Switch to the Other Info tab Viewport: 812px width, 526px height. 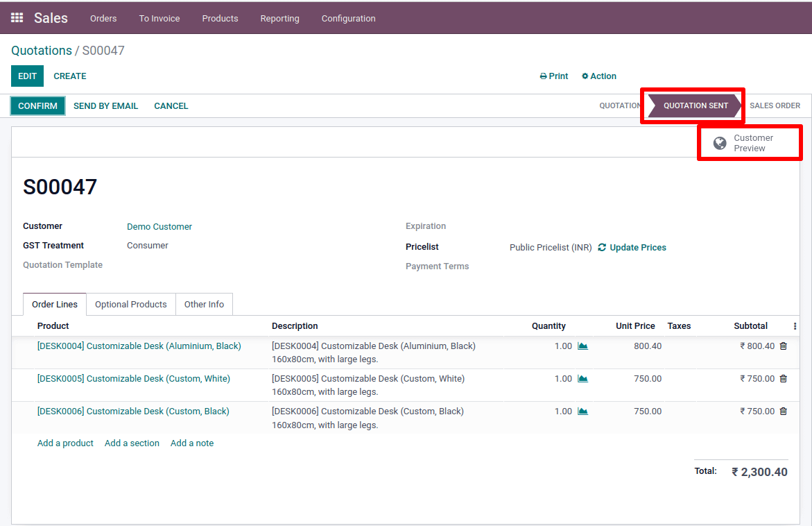204,305
